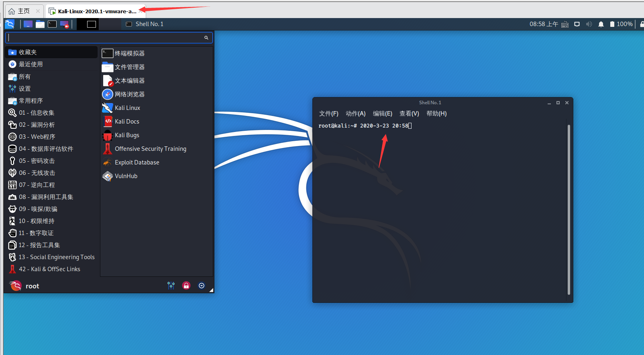Click the Kali dragon applications menu icon
Viewport: 644px width, 355px height.
coord(10,24)
